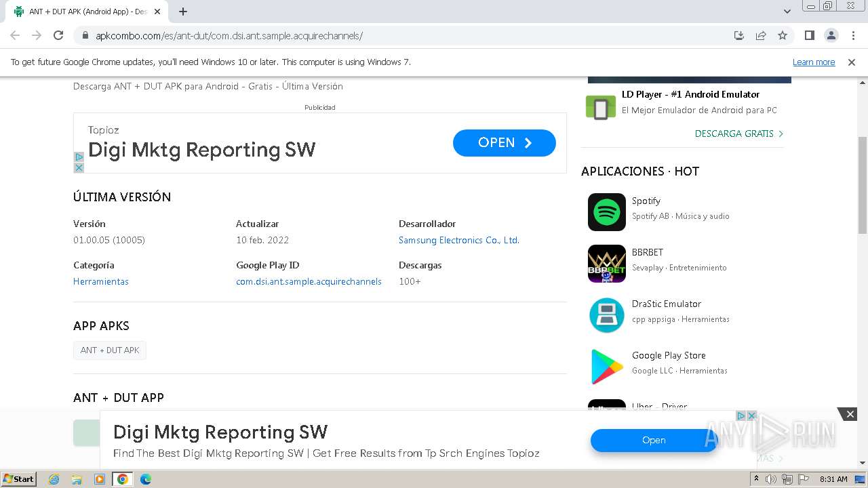Open the Google Play Store app icon
Screen dimensions: 868x488
click(x=606, y=367)
